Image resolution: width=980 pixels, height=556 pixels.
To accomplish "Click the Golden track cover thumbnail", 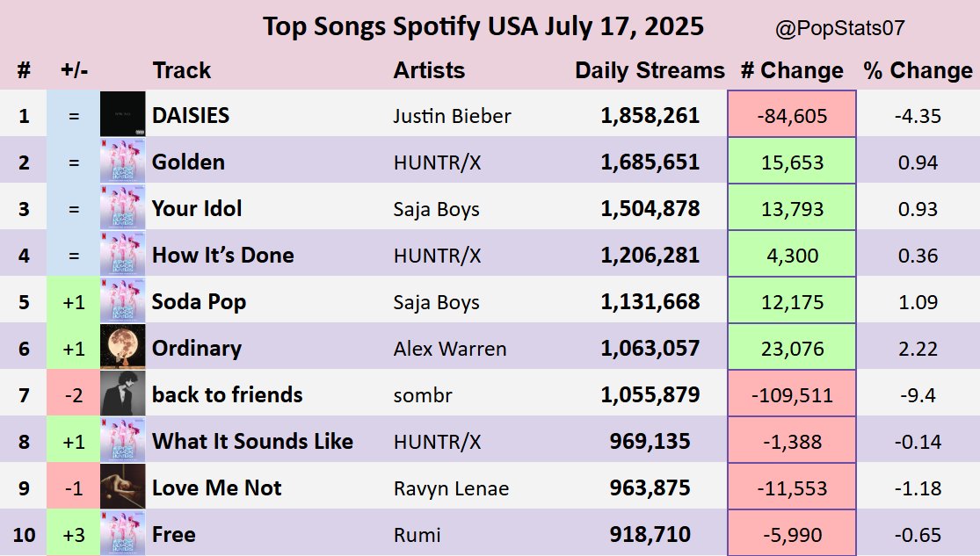I will [122, 162].
